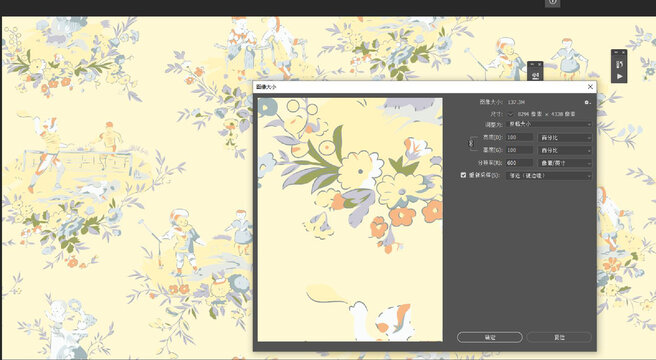Image resolution: width=656 pixels, height=360 pixels.
Task: Toggle the Resample (重新采样) checkbox
Action: [x=463, y=175]
